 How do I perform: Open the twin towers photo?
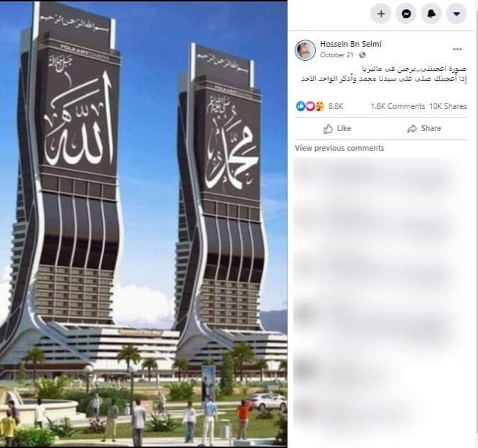click(143, 224)
